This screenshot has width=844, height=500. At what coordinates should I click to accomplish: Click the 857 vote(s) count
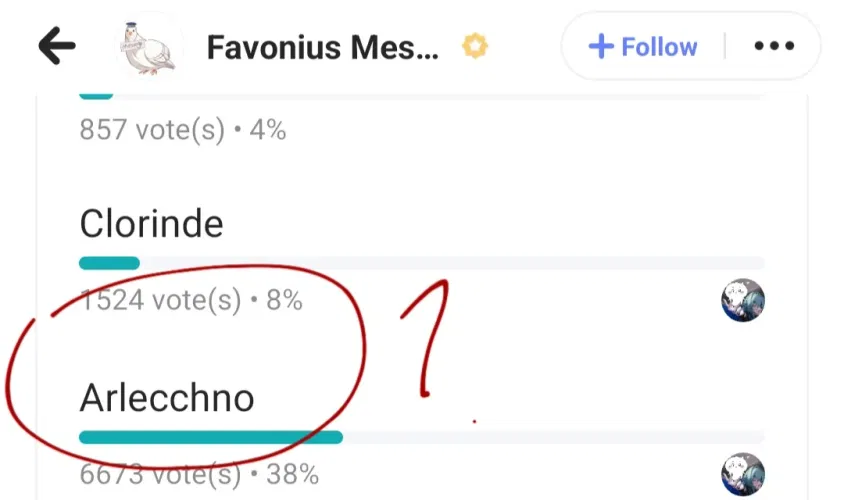(152, 130)
